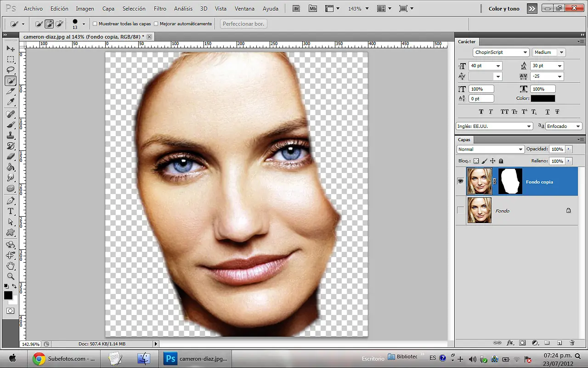Open the Inglés: EE.UU. language dropdown
588x368 pixels.
point(494,126)
